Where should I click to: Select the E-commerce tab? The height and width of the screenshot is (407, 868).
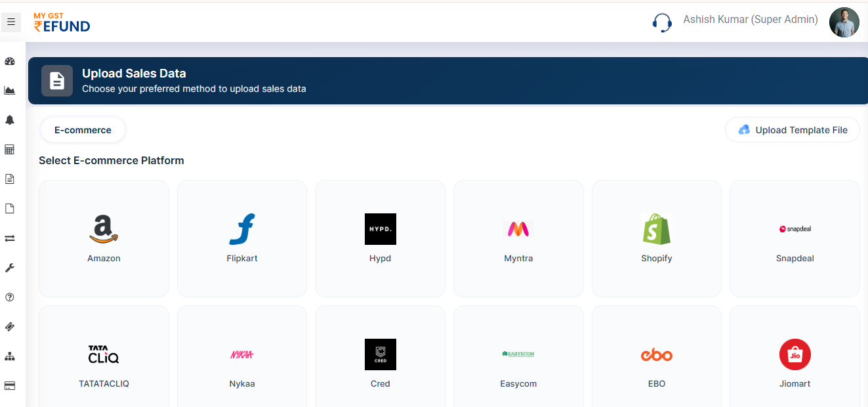pos(83,129)
